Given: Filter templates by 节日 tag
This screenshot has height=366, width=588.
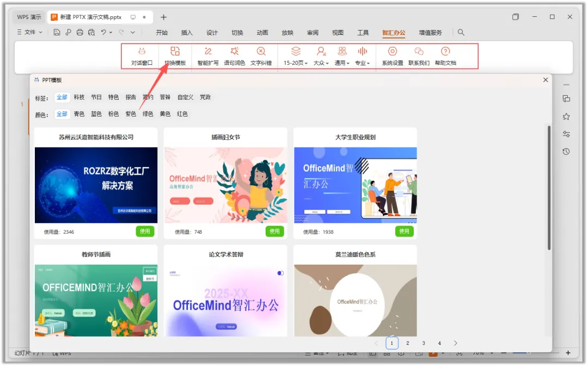Looking at the screenshot, I should (96, 97).
